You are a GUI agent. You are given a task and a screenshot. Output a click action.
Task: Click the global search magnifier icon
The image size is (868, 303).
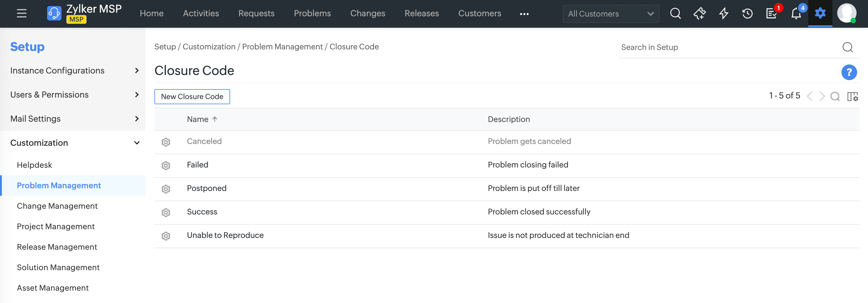point(675,14)
